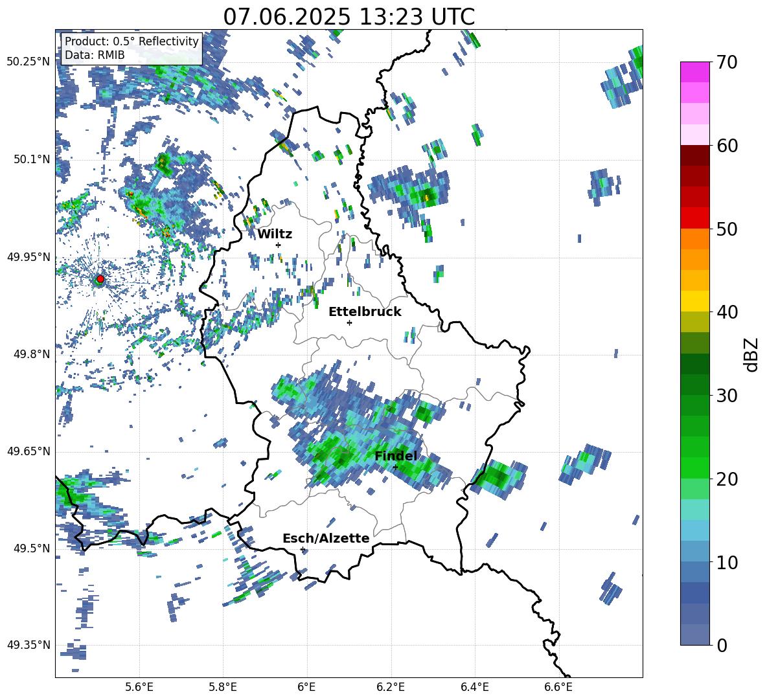Viewport: 767px width, 700px height.
Task: Click the 50.1°N latitude label
Action: 31,160
